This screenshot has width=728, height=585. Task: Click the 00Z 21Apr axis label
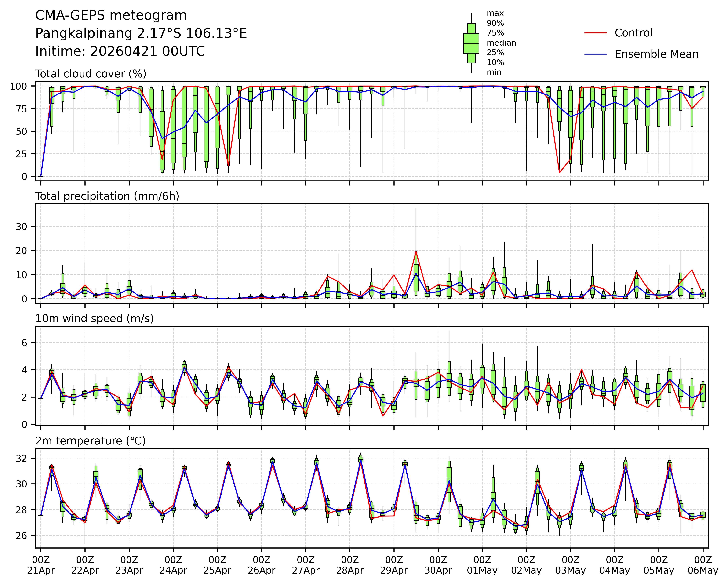point(40,565)
